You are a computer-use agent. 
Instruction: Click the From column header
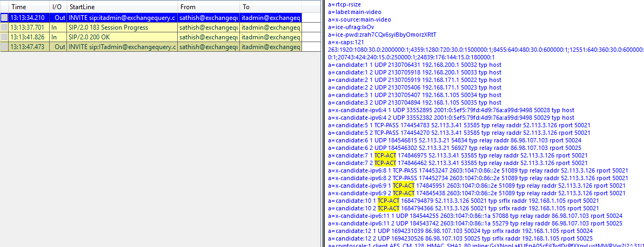click(x=209, y=7)
